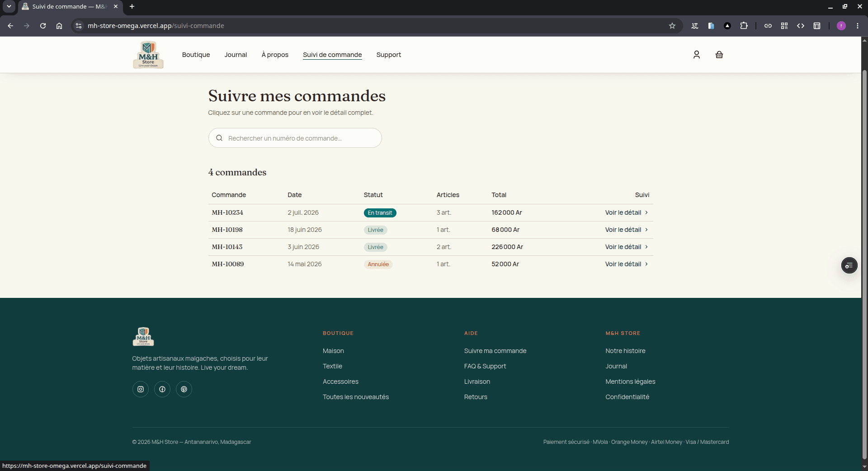This screenshot has width=868, height=471.
Task: View details of order MH-10198
Action: [x=627, y=230]
